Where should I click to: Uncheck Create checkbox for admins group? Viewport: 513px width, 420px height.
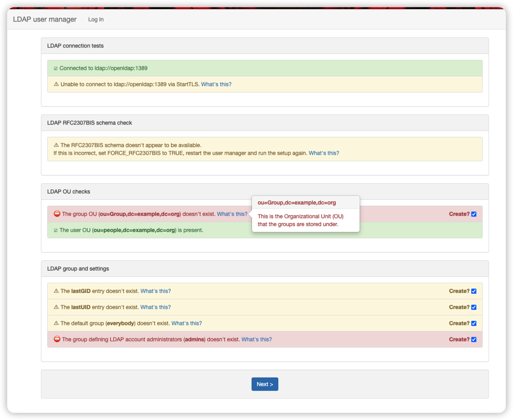[474, 340]
